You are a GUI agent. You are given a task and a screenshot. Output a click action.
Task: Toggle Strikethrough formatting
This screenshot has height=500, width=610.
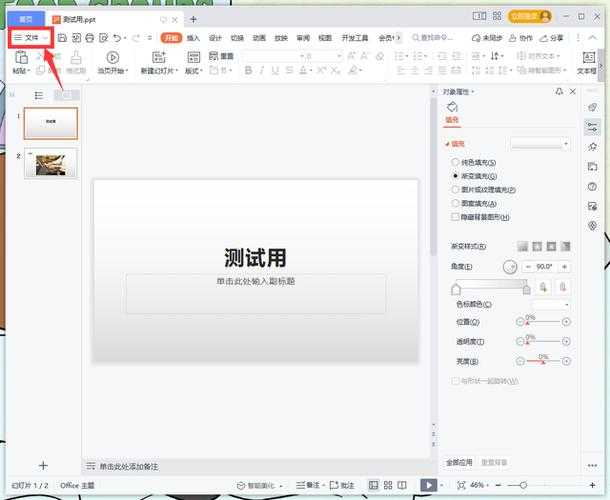point(289,70)
